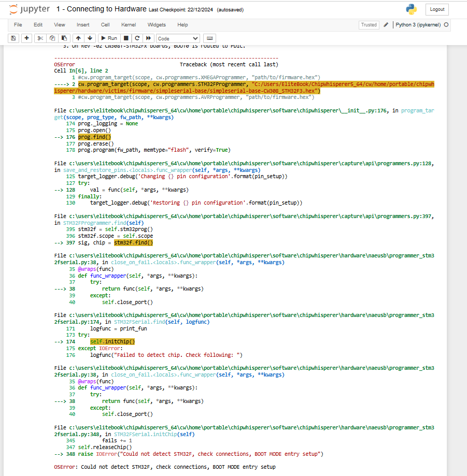Image resolution: width=467 pixels, height=476 pixels.
Task: Click the 'Python 3 (ipykernel)' kernel name
Action: click(418, 25)
